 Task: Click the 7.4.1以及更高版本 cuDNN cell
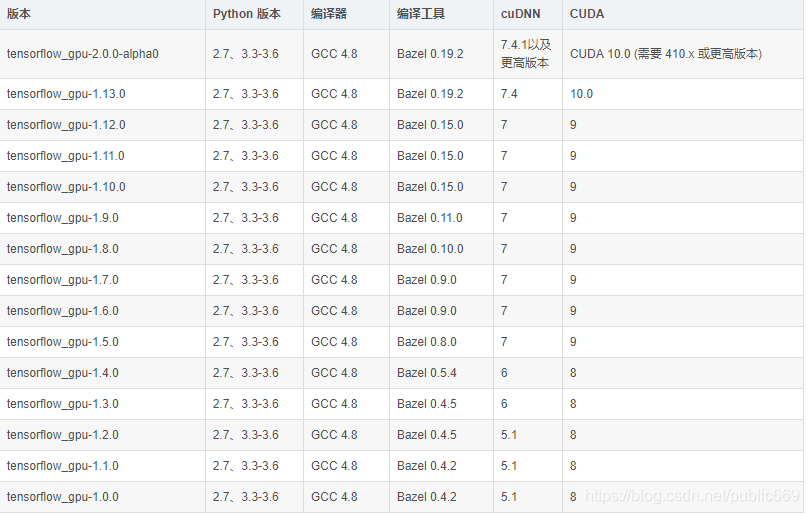pyautogui.click(x=526, y=54)
